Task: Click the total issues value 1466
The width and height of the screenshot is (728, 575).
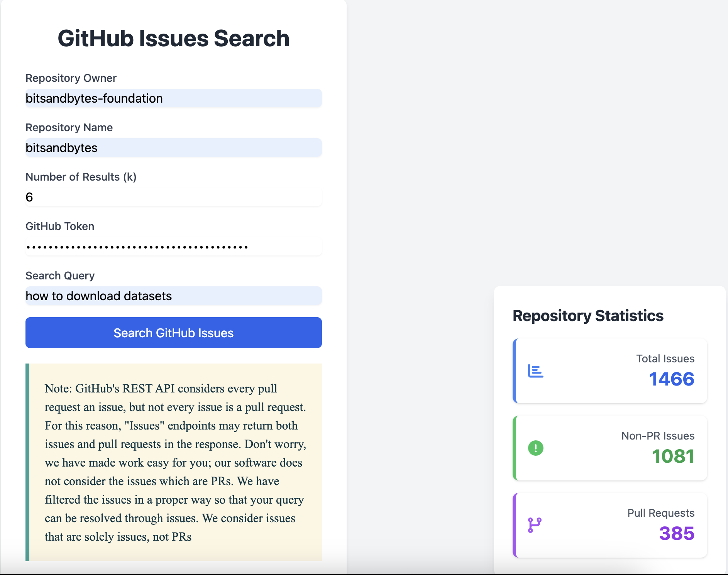Action: [x=672, y=379]
